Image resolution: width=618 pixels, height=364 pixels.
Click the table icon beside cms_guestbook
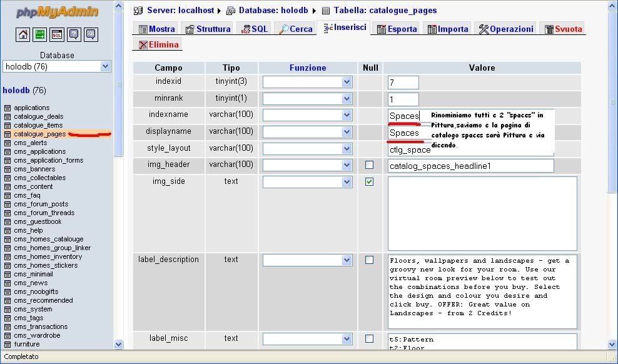point(7,222)
